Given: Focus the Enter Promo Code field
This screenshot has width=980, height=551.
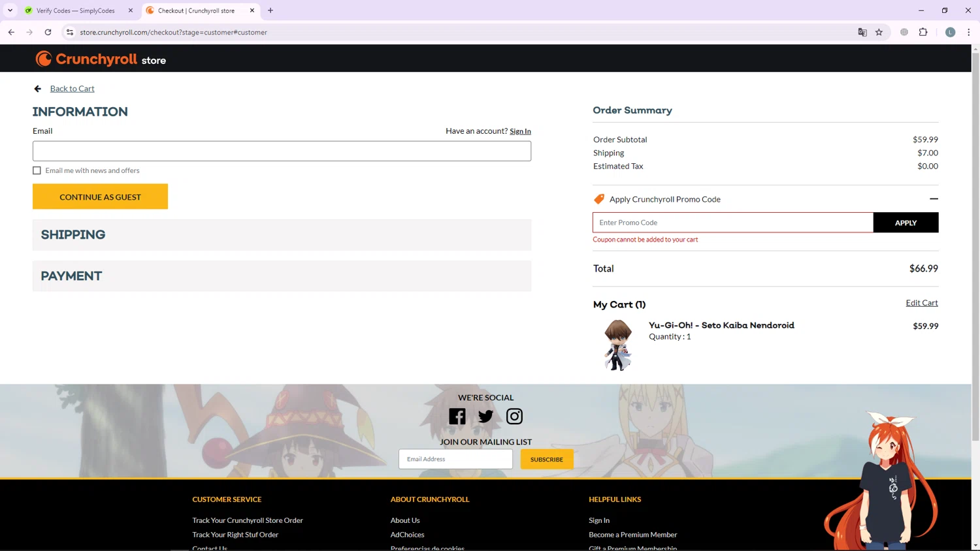Looking at the screenshot, I should tap(733, 223).
